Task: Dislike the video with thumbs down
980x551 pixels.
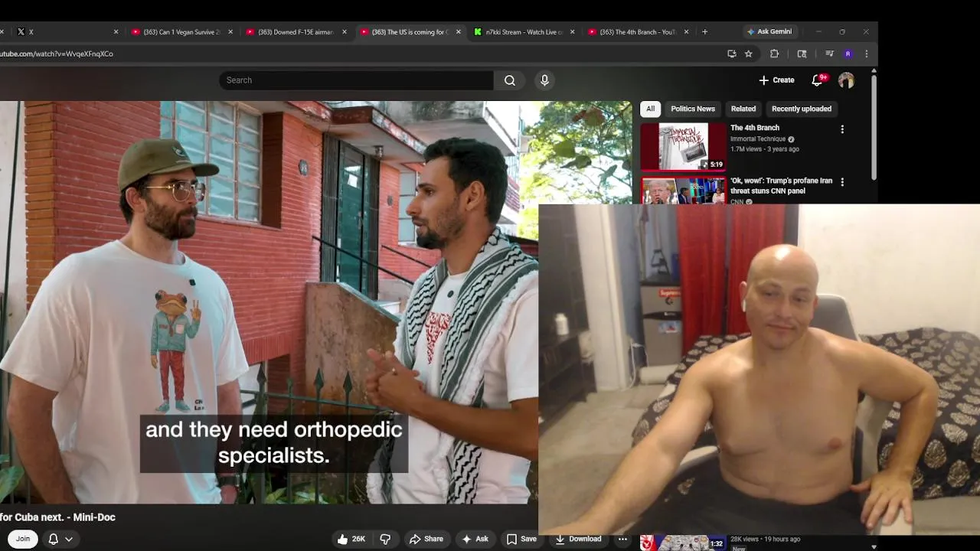Action: click(x=385, y=539)
